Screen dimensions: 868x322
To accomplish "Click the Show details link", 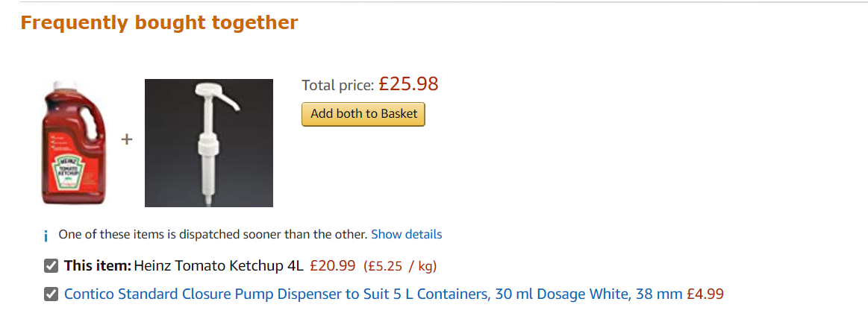I will (x=406, y=234).
